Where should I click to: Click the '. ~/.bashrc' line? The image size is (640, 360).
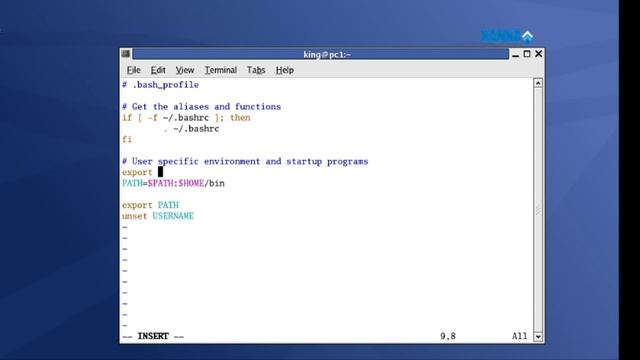click(191, 129)
